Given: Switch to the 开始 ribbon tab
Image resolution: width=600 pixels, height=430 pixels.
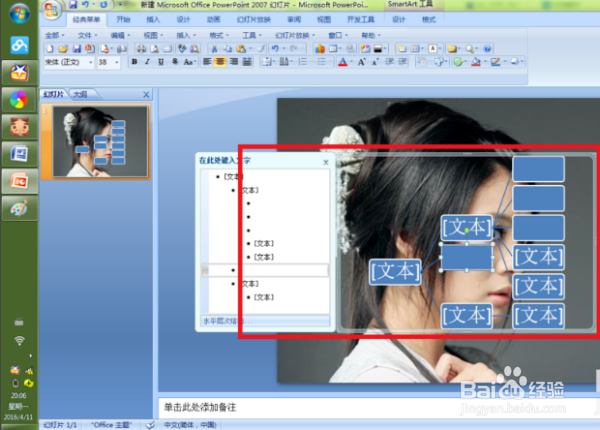Looking at the screenshot, I should click(123, 20).
